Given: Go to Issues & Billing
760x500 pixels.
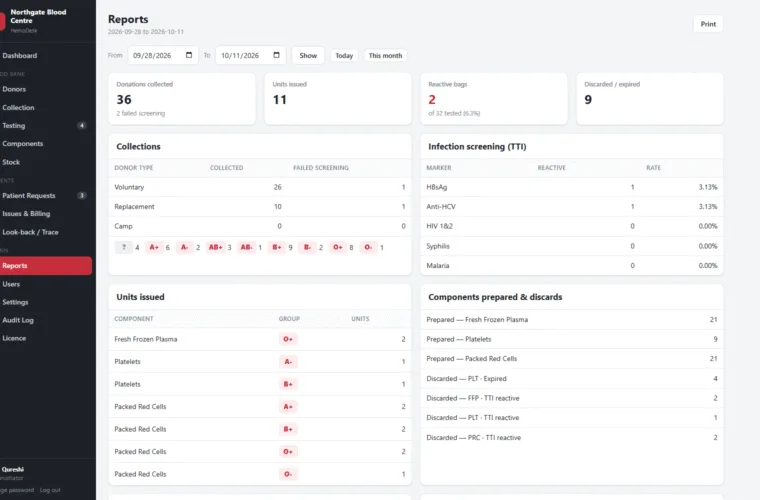Looking at the screenshot, I should pyautogui.click(x=46, y=214).
